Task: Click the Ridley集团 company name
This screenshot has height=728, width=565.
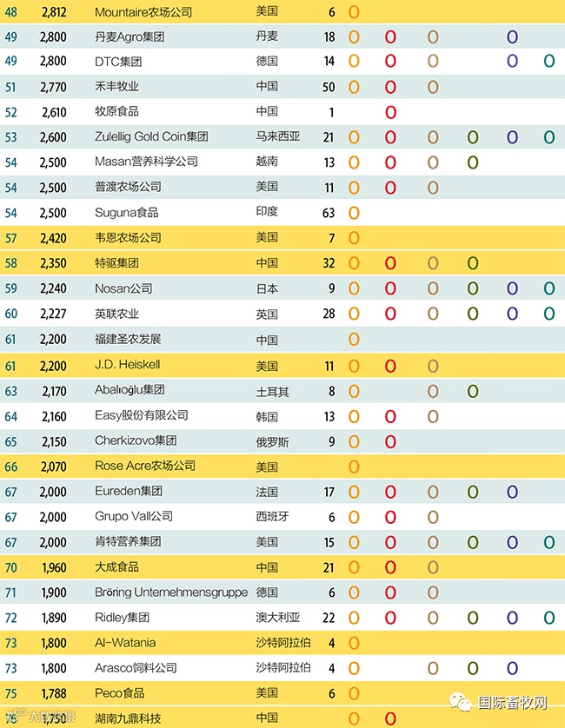Action: click(x=122, y=617)
